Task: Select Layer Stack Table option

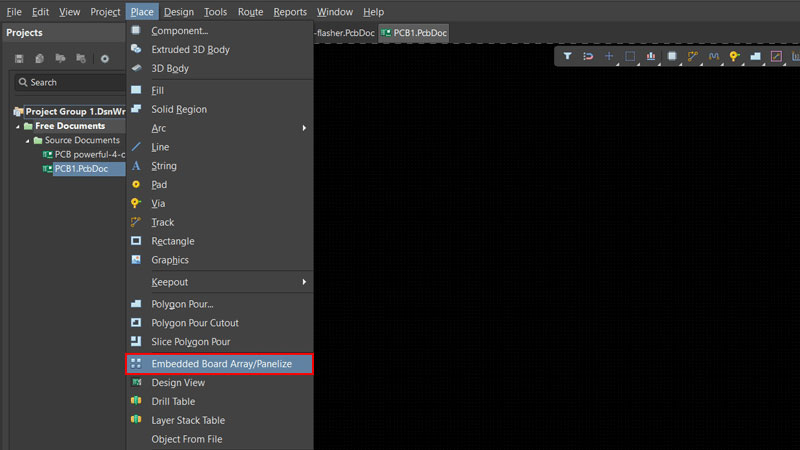Action: [187, 421]
